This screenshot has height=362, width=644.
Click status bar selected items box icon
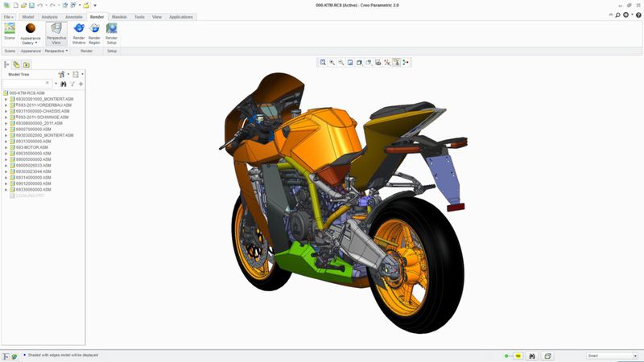pos(547,356)
